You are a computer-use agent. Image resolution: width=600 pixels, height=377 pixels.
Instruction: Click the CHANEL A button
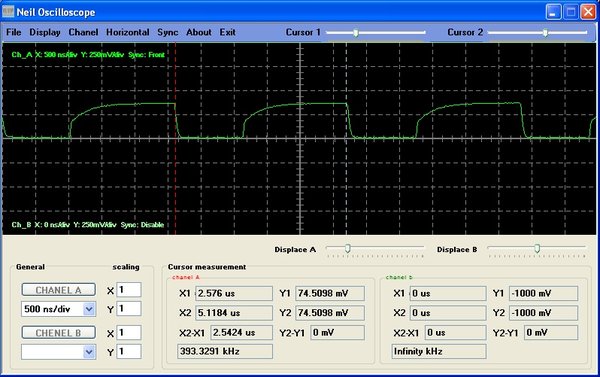[59, 290]
